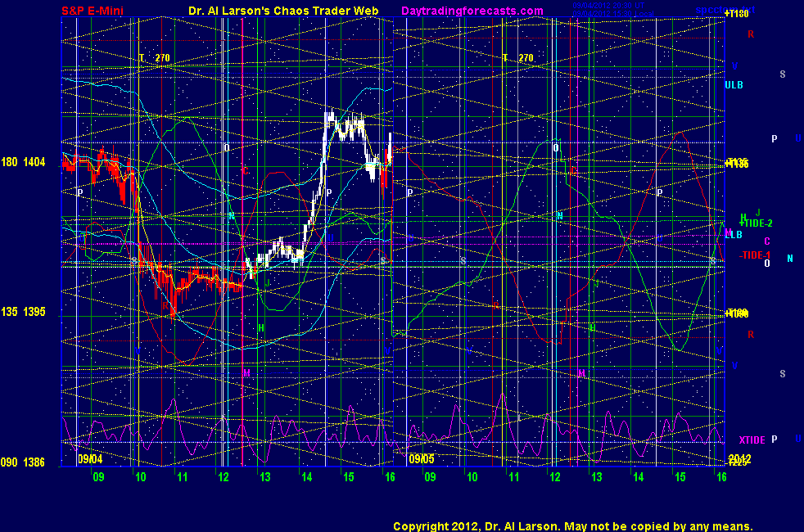Click the copyright notice for Dr. Al Larson

[573, 526]
